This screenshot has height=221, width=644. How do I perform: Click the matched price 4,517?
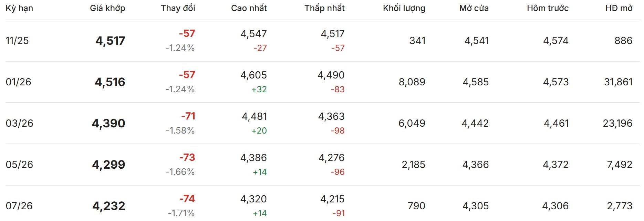(110, 41)
